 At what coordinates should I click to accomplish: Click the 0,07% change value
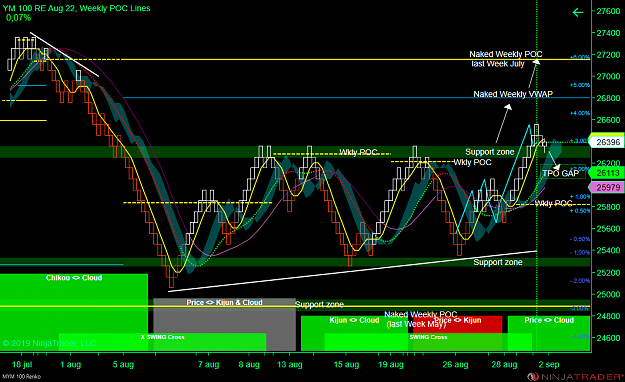pyautogui.click(x=18, y=18)
